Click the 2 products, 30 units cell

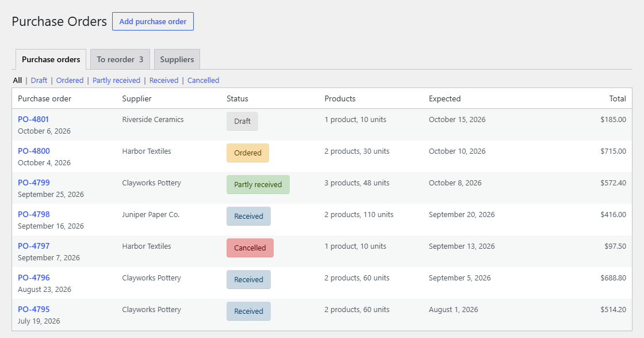pyautogui.click(x=357, y=151)
